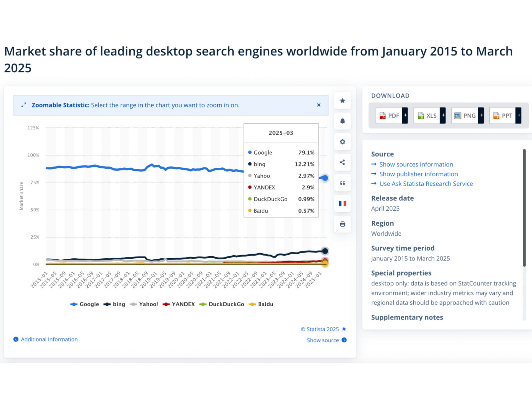Click the print icon
The image size is (532, 404).
click(342, 224)
